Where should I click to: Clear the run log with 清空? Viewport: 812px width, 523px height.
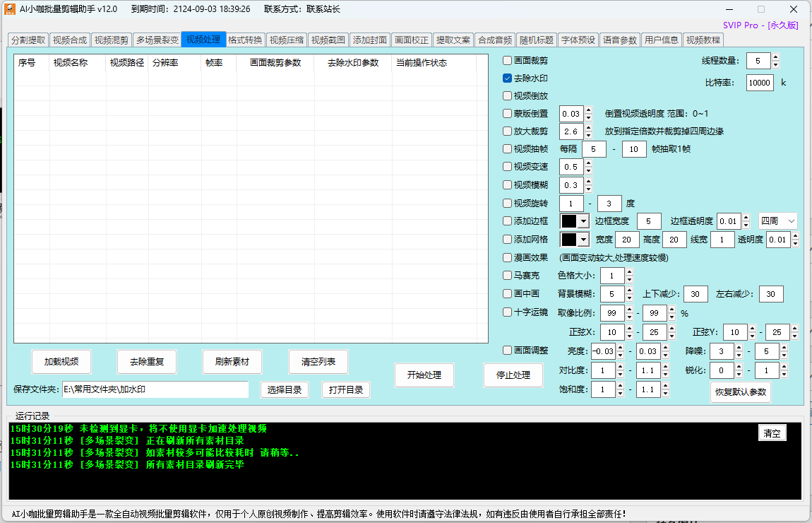772,433
